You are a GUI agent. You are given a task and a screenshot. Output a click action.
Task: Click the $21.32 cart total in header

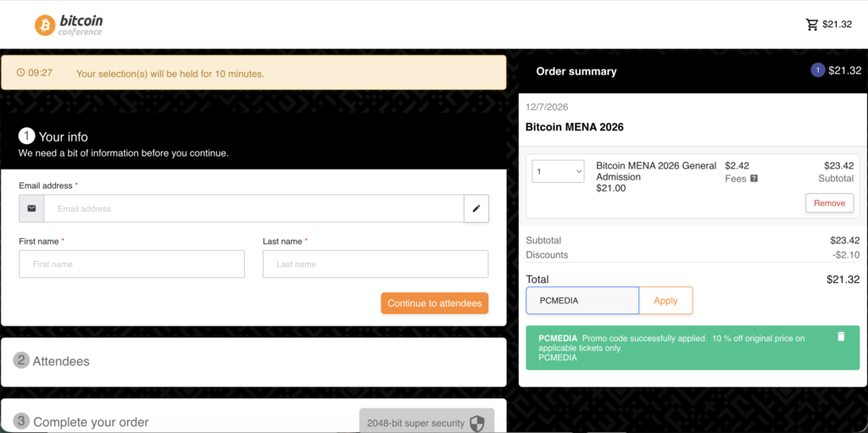pos(837,25)
